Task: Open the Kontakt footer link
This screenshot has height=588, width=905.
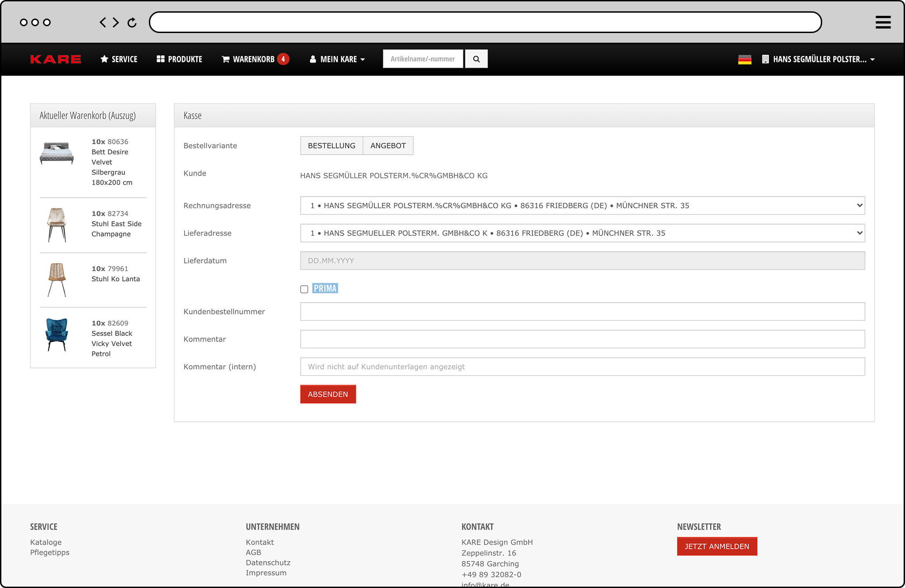Action: pos(260,542)
